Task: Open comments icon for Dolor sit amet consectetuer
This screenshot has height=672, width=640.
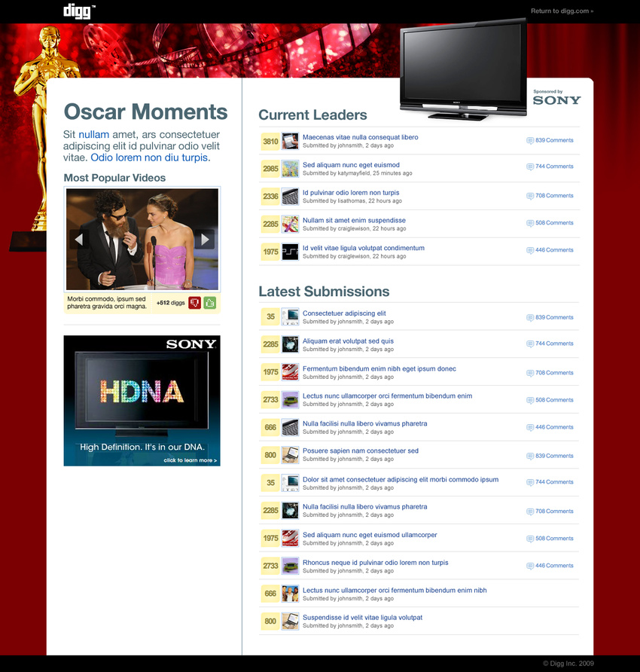Action: tap(530, 482)
